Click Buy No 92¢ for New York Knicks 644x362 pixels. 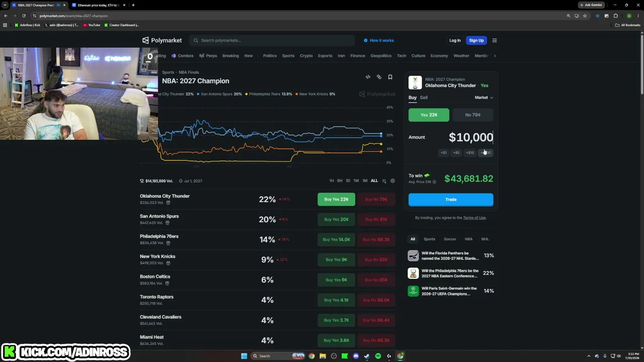(x=376, y=259)
